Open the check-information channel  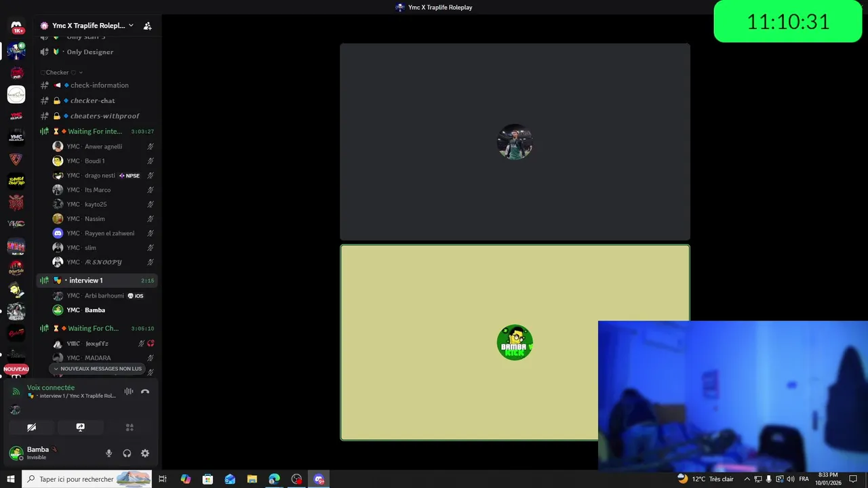(98, 85)
